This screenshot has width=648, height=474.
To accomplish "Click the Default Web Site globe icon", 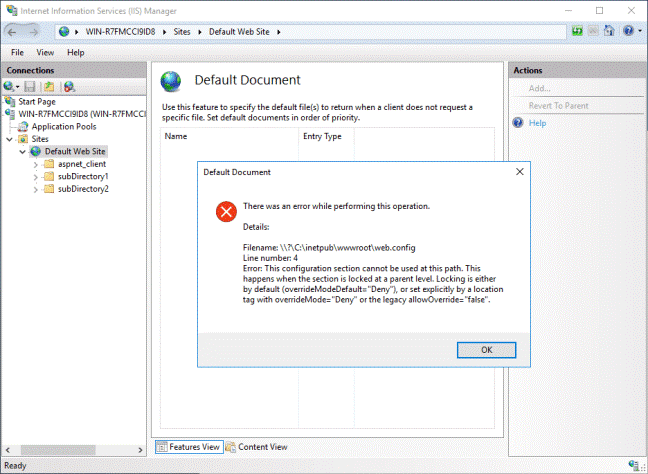I will [x=36, y=151].
